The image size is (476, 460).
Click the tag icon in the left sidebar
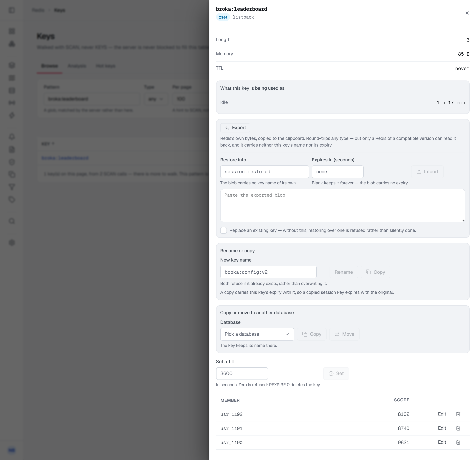pyautogui.click(x=12, y=200)
